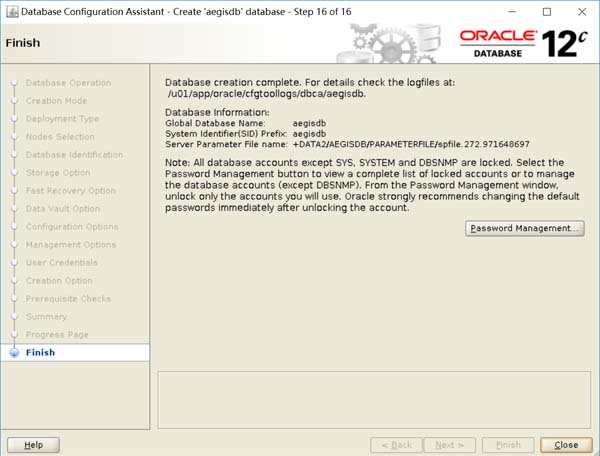This screenshot has height=456, width=600.
Task: Click the disabled Finish button
Action: pyautogui.click(x=508, y=445)
